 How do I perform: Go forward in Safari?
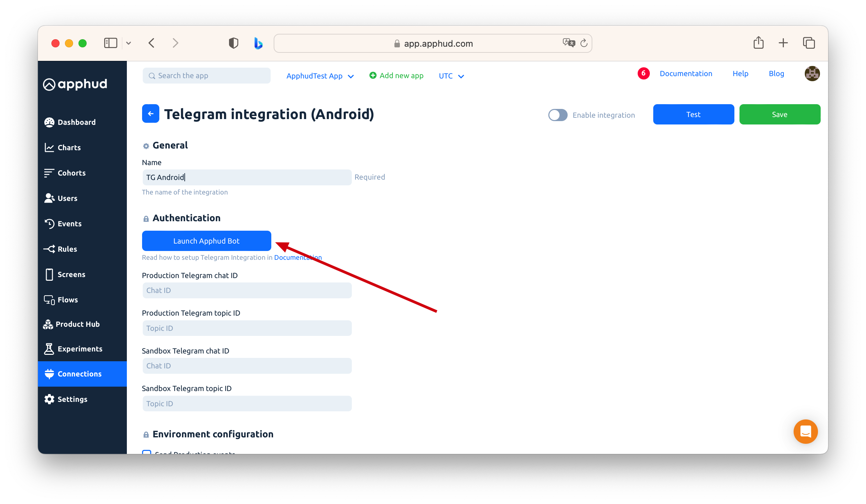[176, 43]
